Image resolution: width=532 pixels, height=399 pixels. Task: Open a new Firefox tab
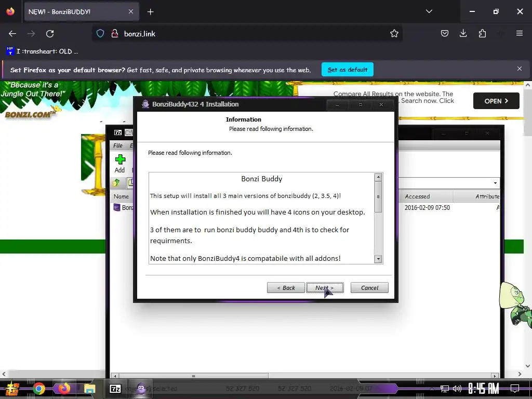pos(150,12)
